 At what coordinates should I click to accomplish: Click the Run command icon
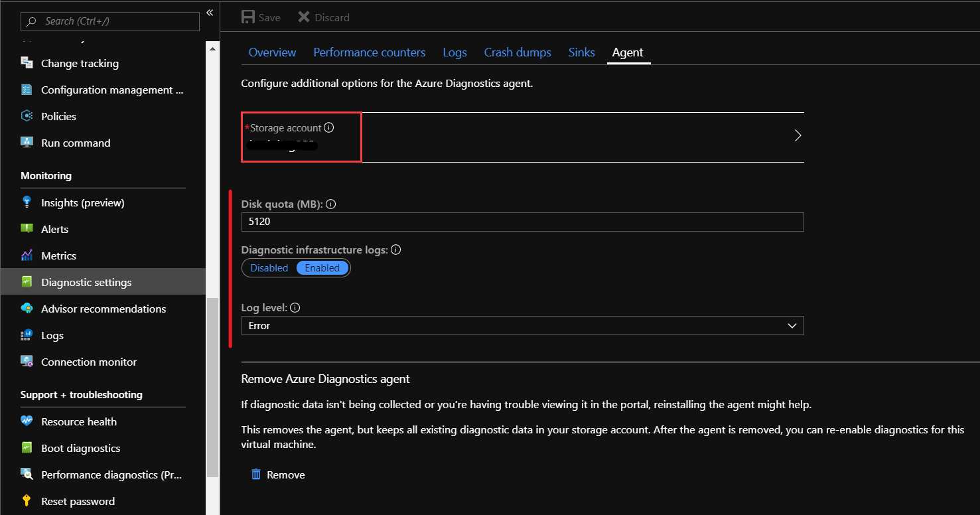pyautogui.click(x=27, y=143)
